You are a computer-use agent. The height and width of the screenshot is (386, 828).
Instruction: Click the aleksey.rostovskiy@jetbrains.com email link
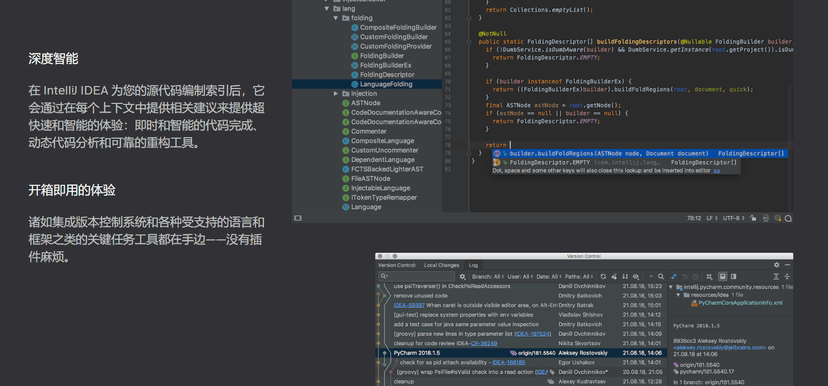coord(719,347)
